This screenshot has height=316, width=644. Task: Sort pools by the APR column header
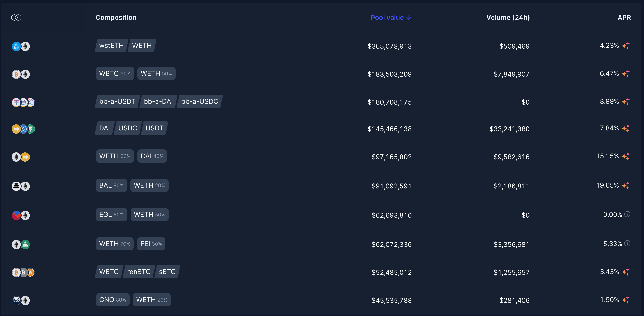pyautogui.click(x=624, y=18)
